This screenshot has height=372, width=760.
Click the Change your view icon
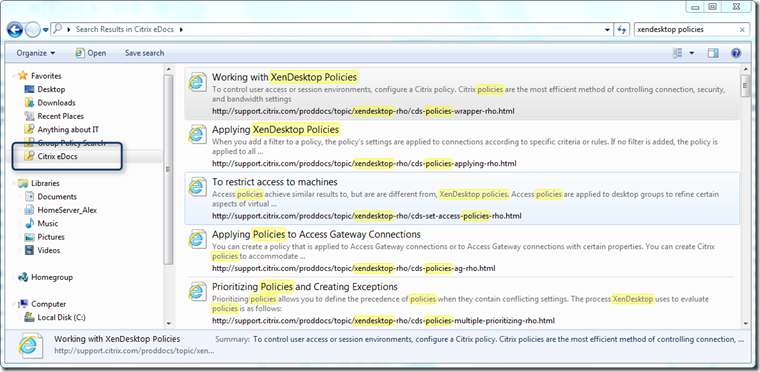(678, 53)
